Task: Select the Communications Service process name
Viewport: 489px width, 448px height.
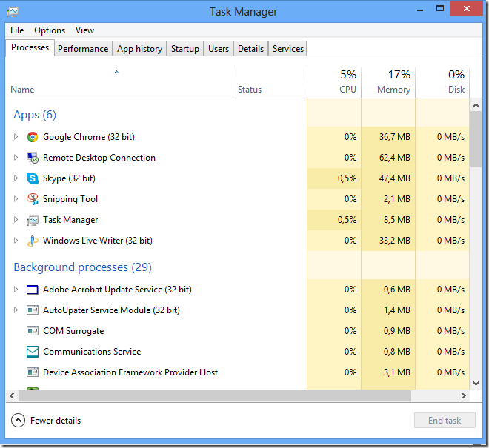Action: click(92, 352)
